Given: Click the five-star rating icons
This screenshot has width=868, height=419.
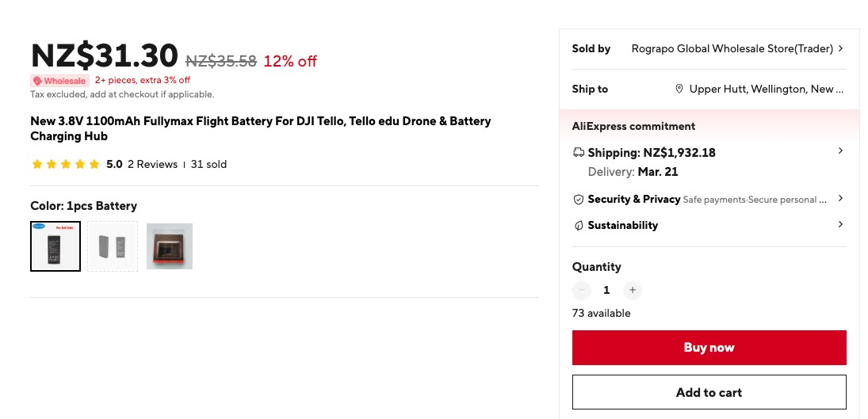Looking at the screenshot, I should coord(65,165).
